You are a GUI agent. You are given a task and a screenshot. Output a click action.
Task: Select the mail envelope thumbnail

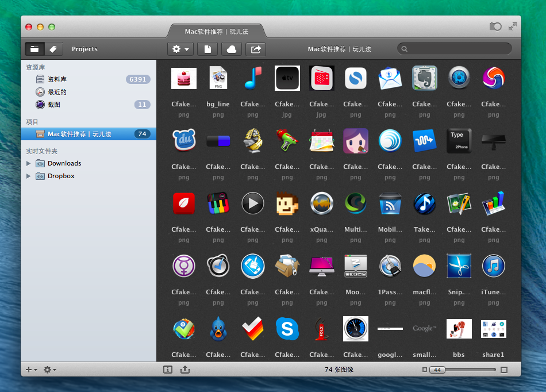390,78
